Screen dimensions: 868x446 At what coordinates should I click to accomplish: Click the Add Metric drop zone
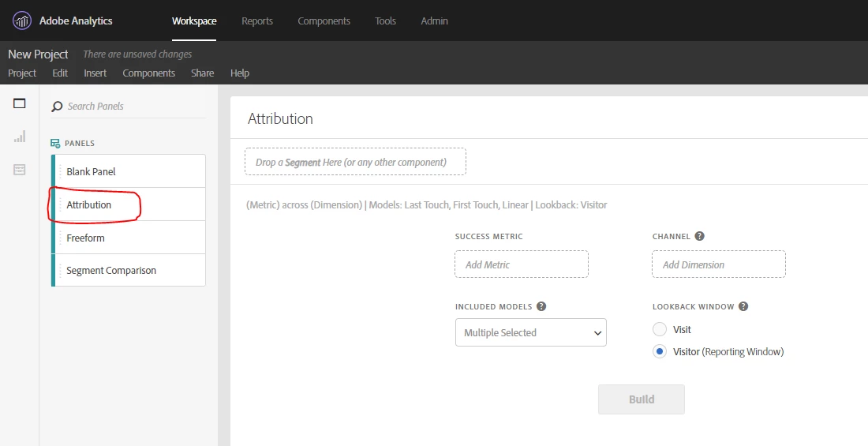[x=522, y=264]
